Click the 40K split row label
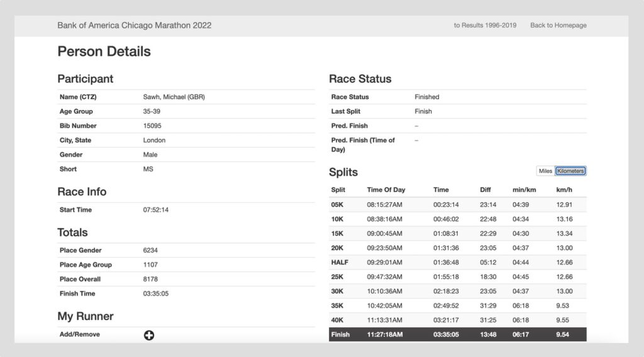Viewport: 644px width, 357px height. [x=338, y=320]
